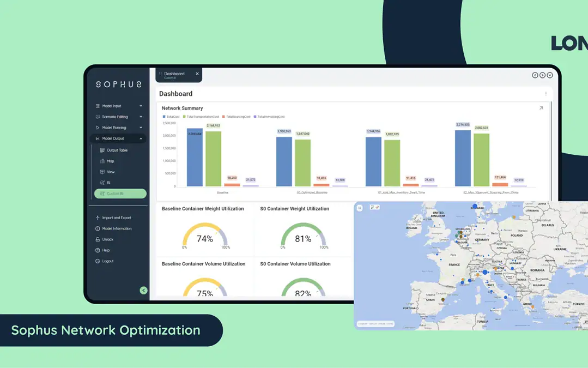Click the map fullscreen button
This screenshot has width=588, height=368.
(360, 208)
